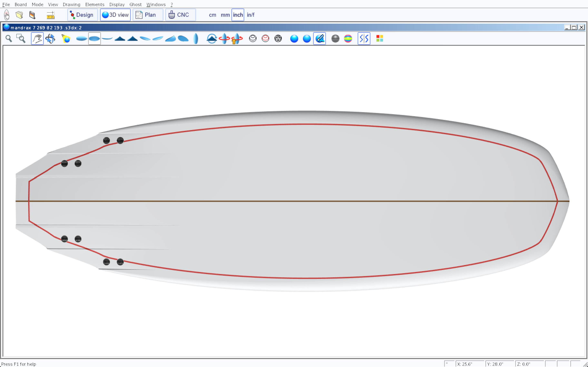588x367 pixels.
Task: Click the light source position icon
Action: click(x=66, y=39)
